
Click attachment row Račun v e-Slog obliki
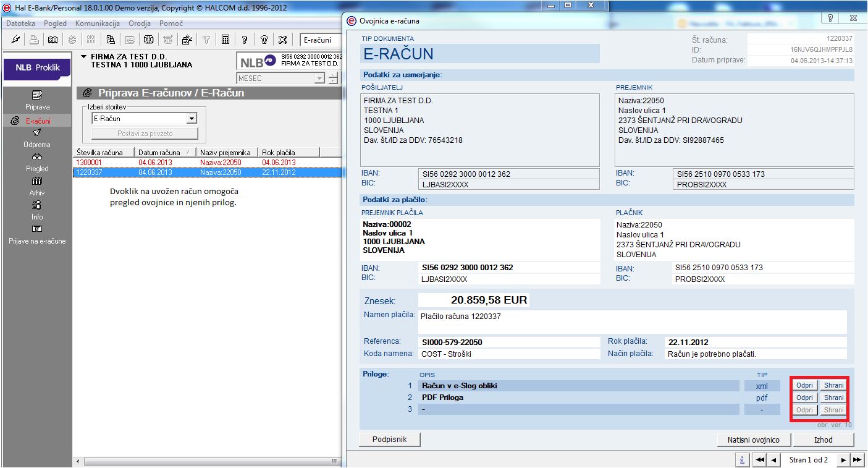pos(579,386)
